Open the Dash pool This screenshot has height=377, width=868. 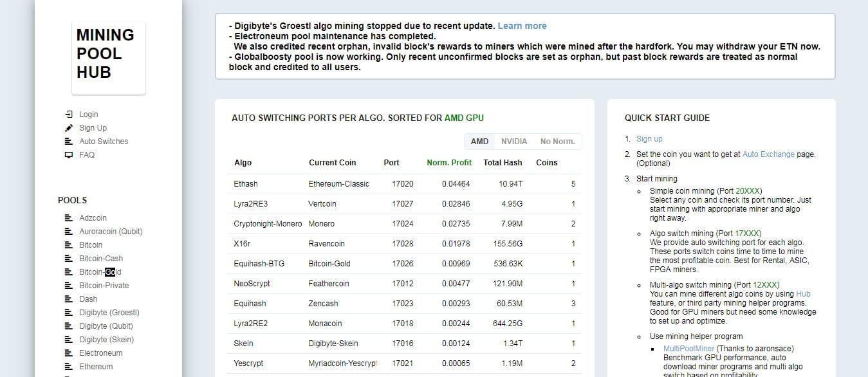[88, 299]
